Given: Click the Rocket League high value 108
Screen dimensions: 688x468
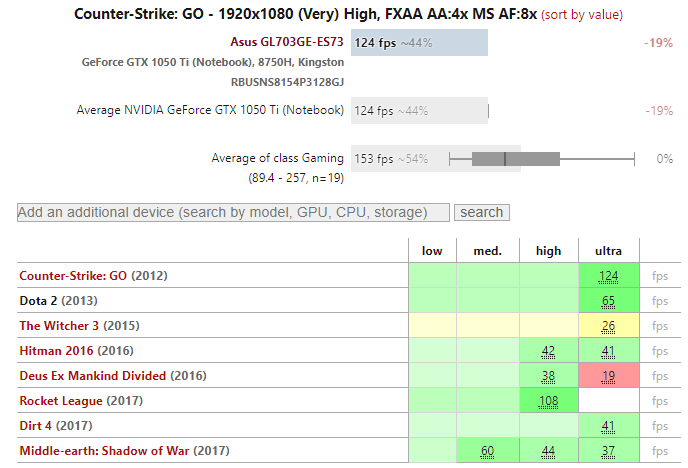Looking at the screenshot, I should point(548,401).
